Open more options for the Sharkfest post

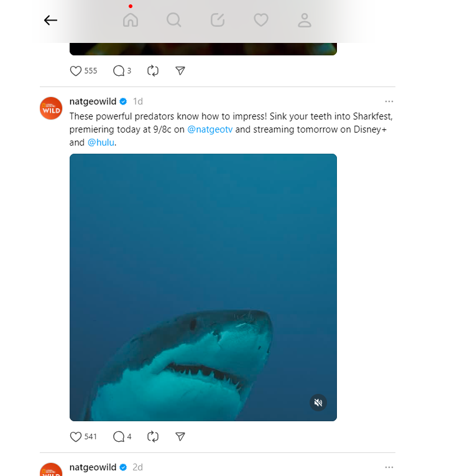coord(389,101)
